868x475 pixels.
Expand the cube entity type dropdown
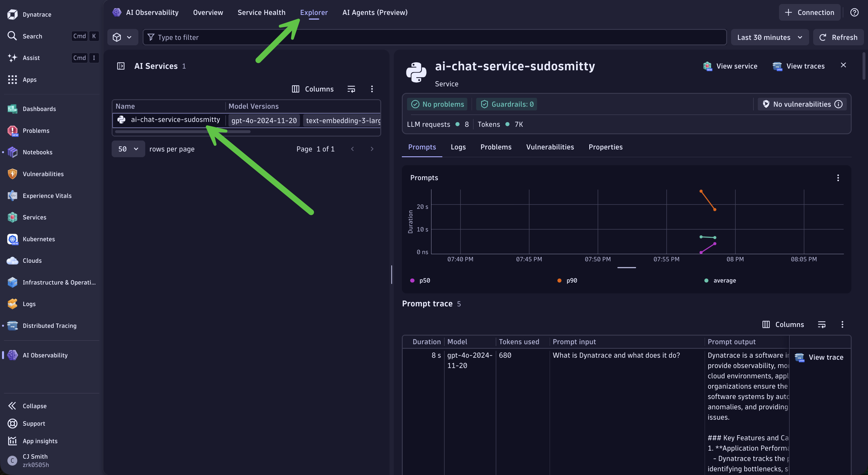tap(122, 37)
